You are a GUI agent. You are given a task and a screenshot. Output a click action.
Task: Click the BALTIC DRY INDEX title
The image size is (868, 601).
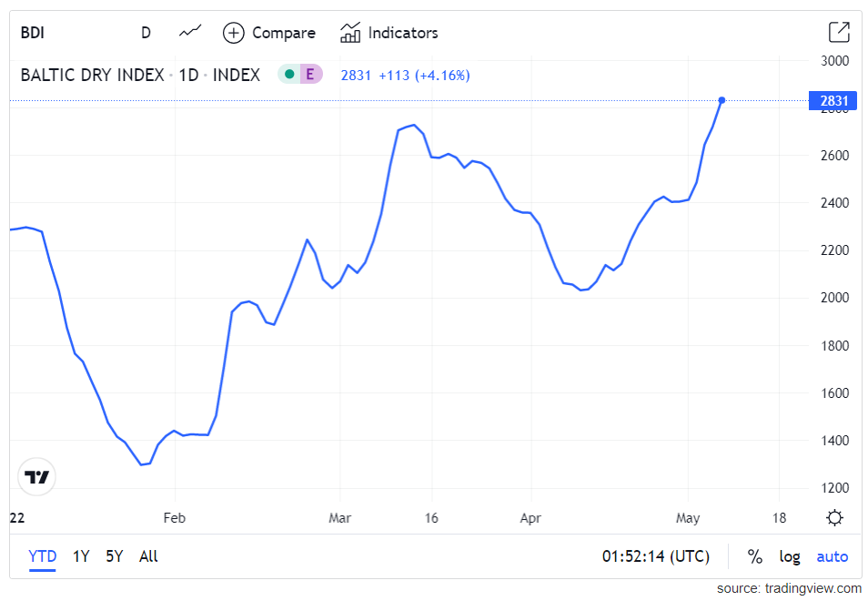(x=92, y=75)
